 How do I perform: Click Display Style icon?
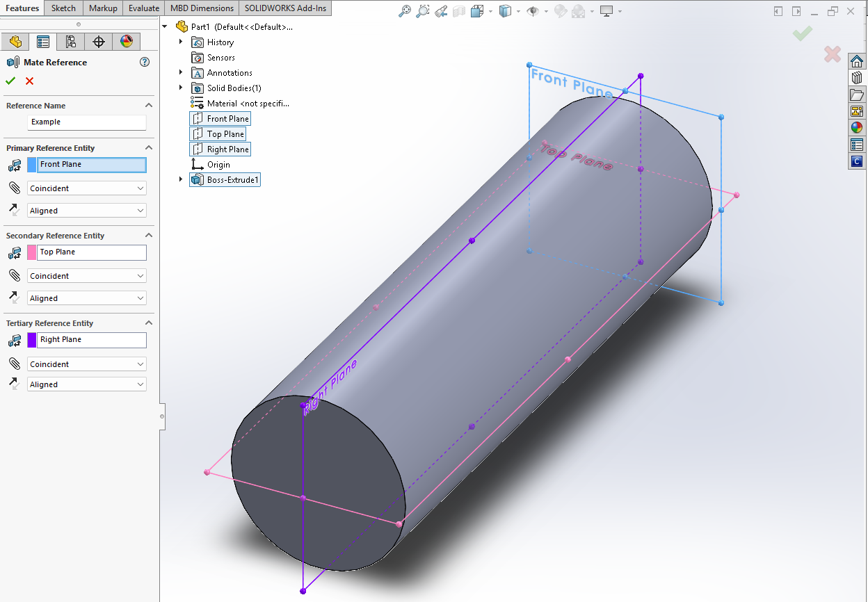pos(506,11)
